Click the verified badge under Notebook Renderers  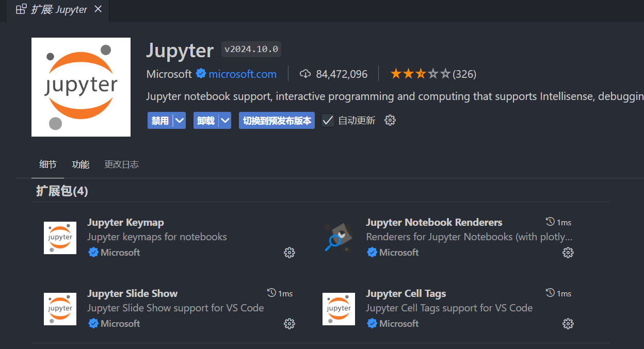[372, 252]
